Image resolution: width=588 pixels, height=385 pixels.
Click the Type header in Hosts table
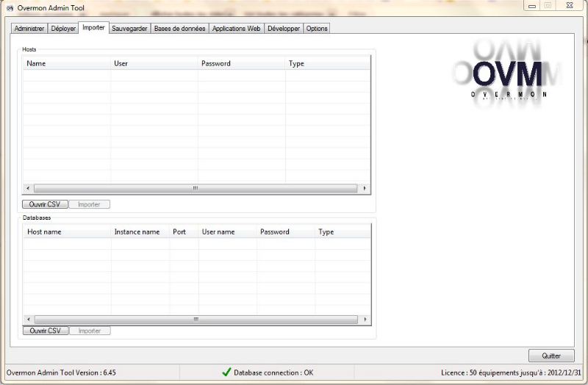pos(328,63)
